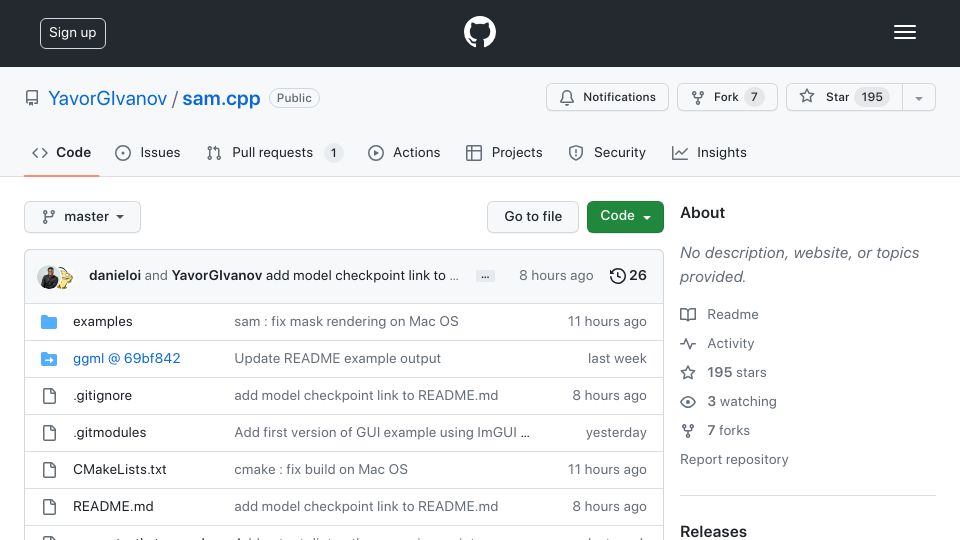Open danieloi's profile from commit header
This screenshot has width=960, height=540.
115,276
